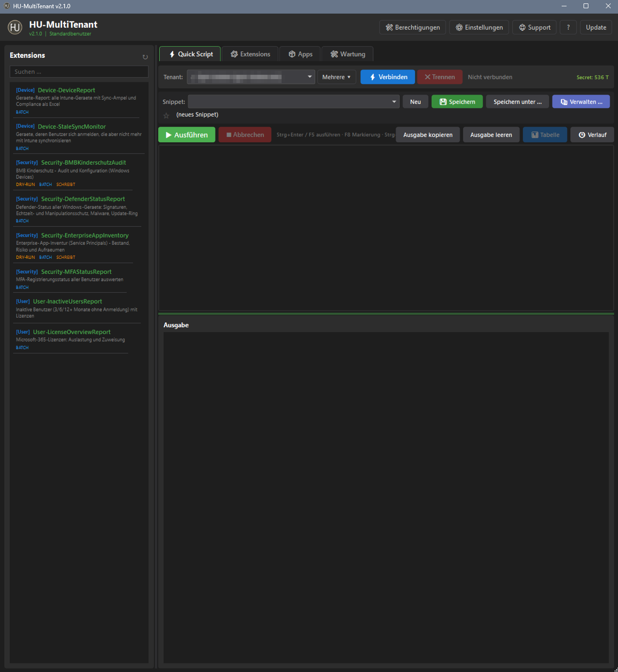Click the HU logo in the header

pyautogui.click(x=15, y=27)
